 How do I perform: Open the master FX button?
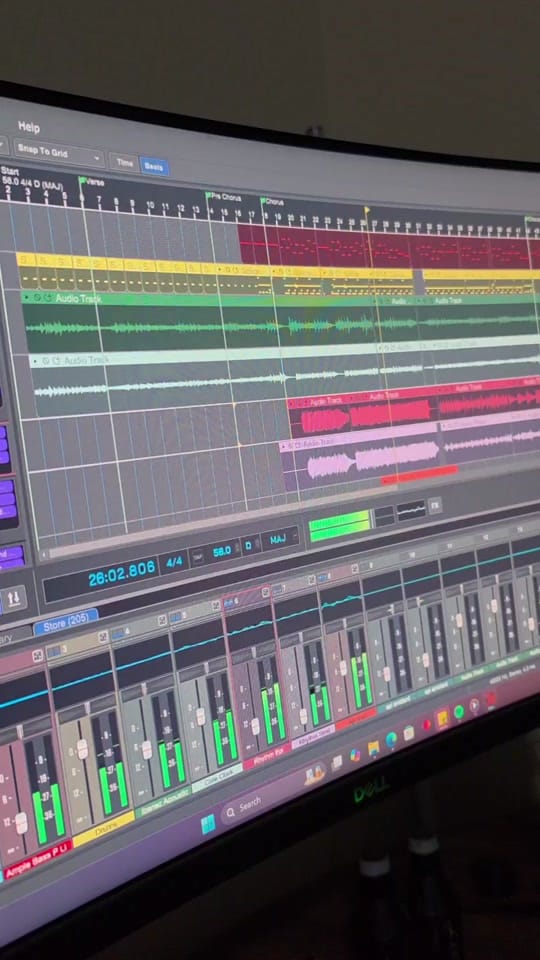point(435,506)
